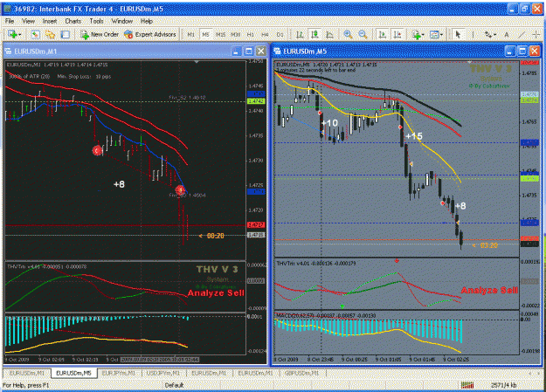The image size is (546, 392).
Task: Click 'THV V 3' label in M1 window
Action: [x=217, y=269]
